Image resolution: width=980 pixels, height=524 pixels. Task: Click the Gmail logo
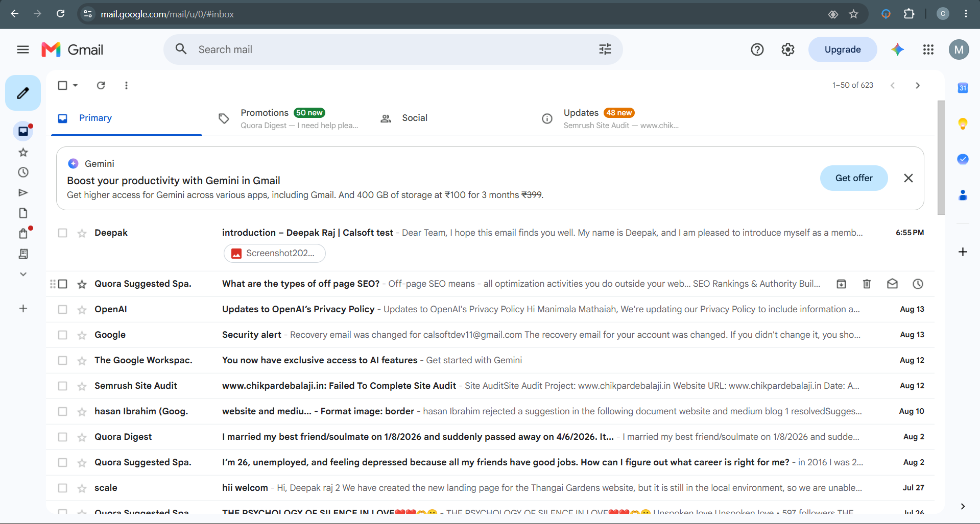coord(72,49)
